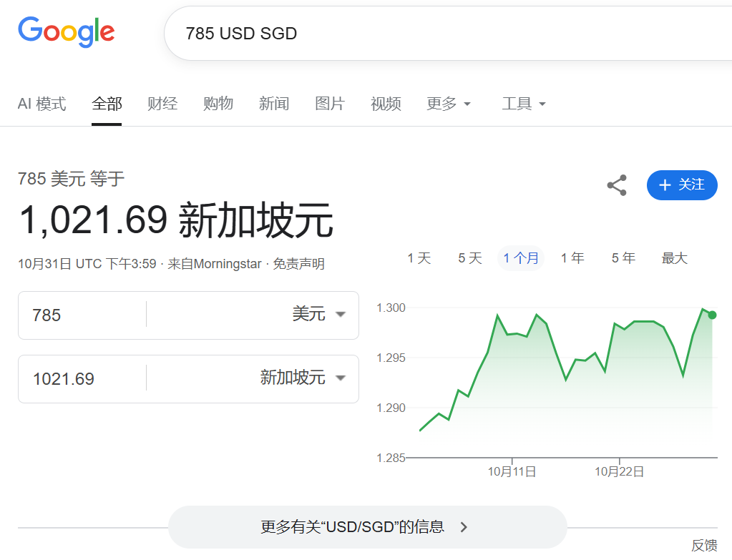Open the 购物 shopping tab

tap(218, 104)
